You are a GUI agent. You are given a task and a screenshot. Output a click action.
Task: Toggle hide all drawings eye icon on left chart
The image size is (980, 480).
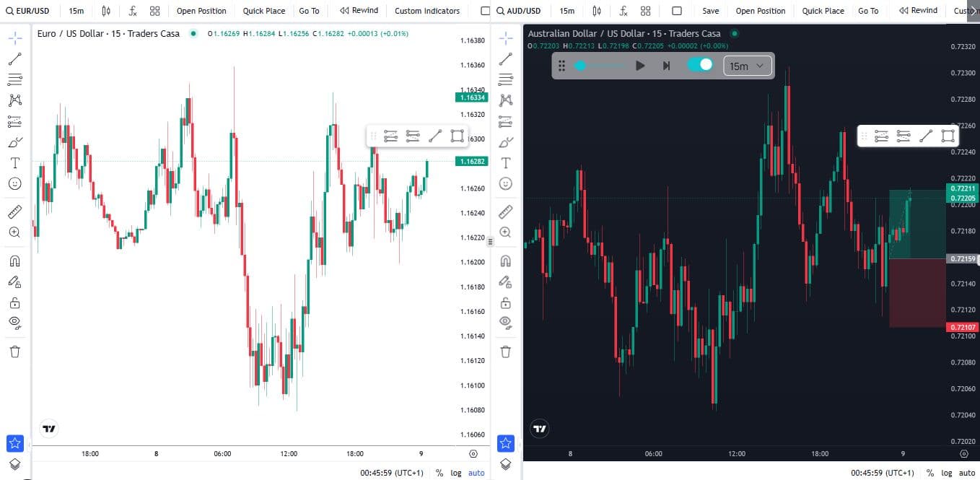pos(14,322)
